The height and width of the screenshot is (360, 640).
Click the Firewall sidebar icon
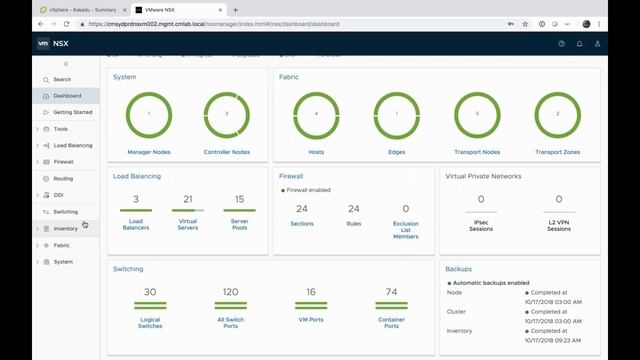[46, 162]
